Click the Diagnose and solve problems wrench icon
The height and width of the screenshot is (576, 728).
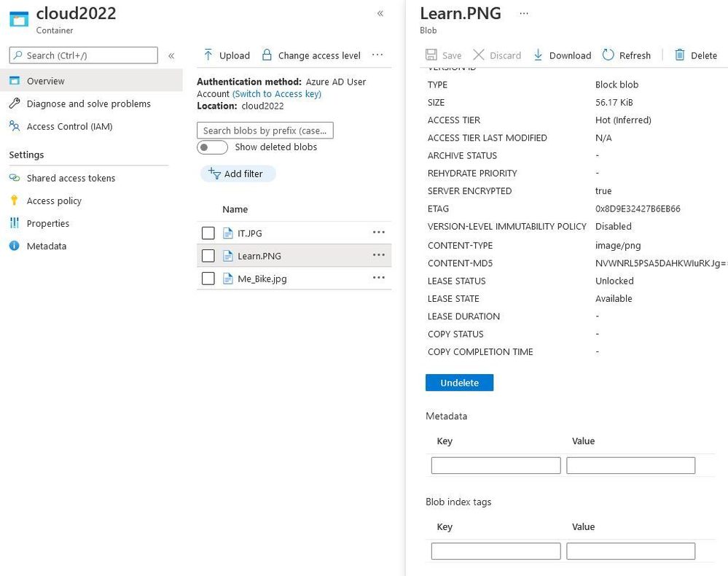15,103
